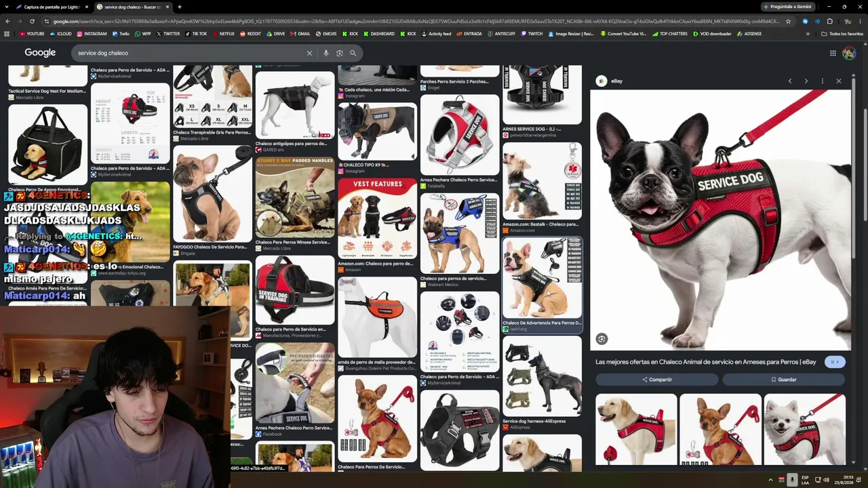
Task: Open the taskbar hidden icons chevron
Action: click(770, 480)
